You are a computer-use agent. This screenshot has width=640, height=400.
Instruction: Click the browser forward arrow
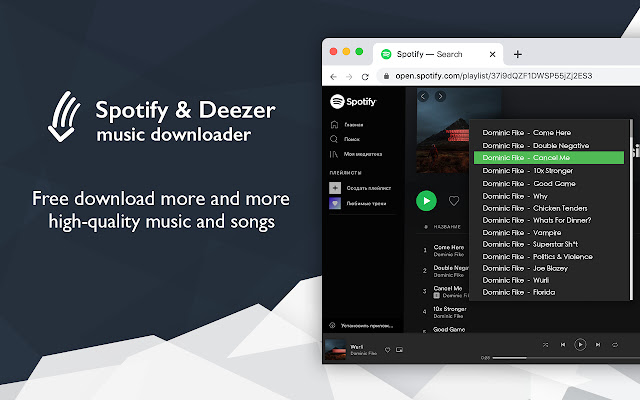tap(349, 77)
